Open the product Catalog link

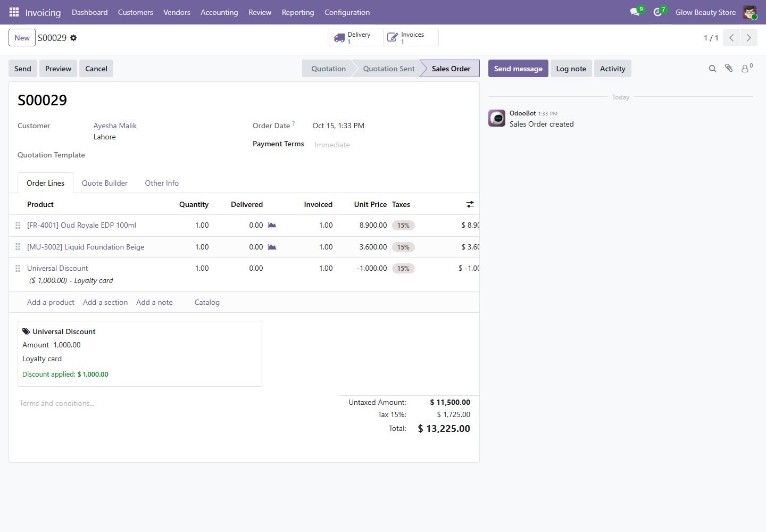click(207, 302)
